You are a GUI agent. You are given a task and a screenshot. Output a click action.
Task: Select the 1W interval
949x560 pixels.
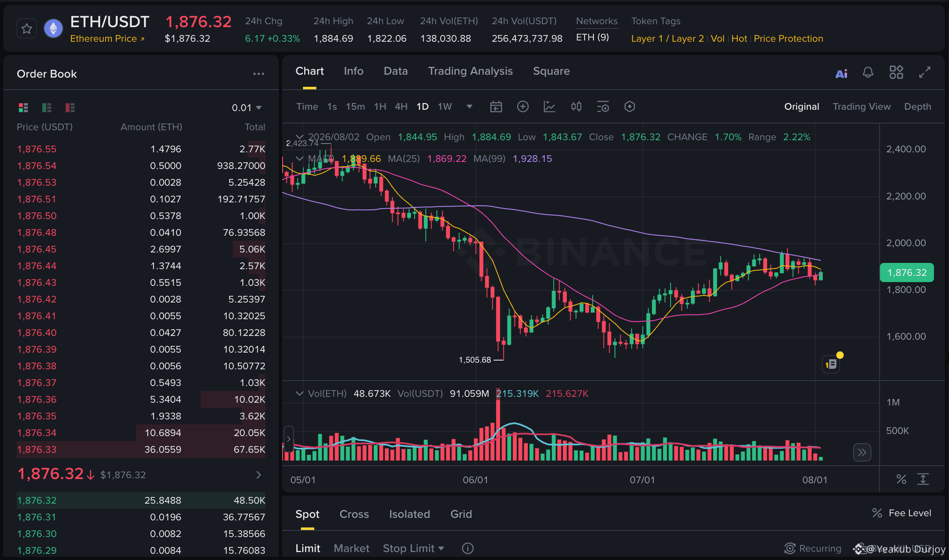445,107
